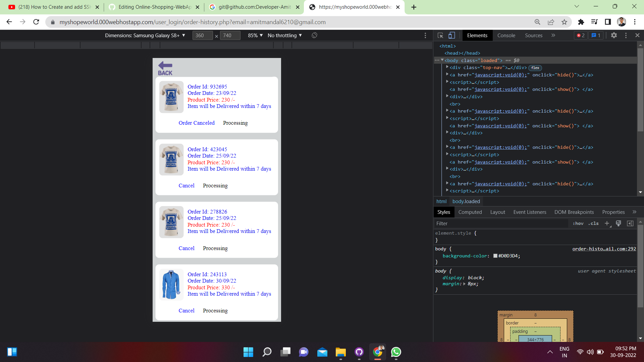Click the issues notification badge
The width and height of the screenshot is (644, 362).
(596, 35)
